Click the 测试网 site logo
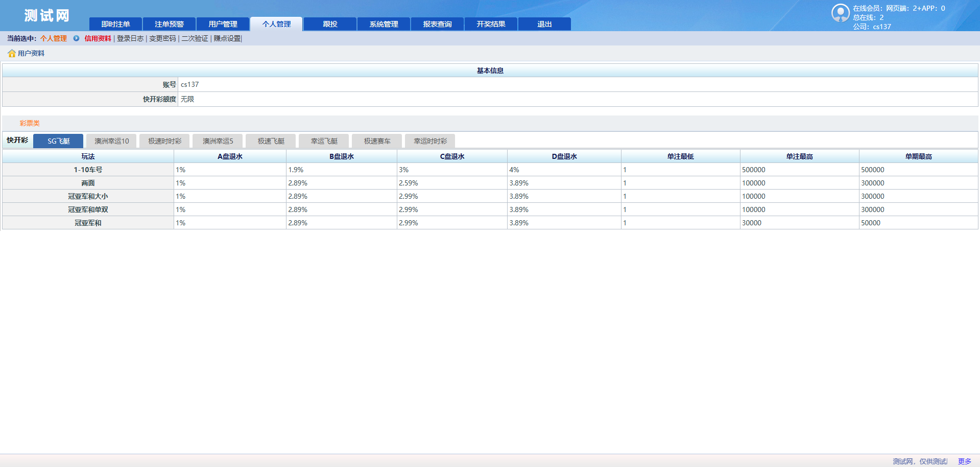This screenshot has width=980, height=467. coord(46,16)
